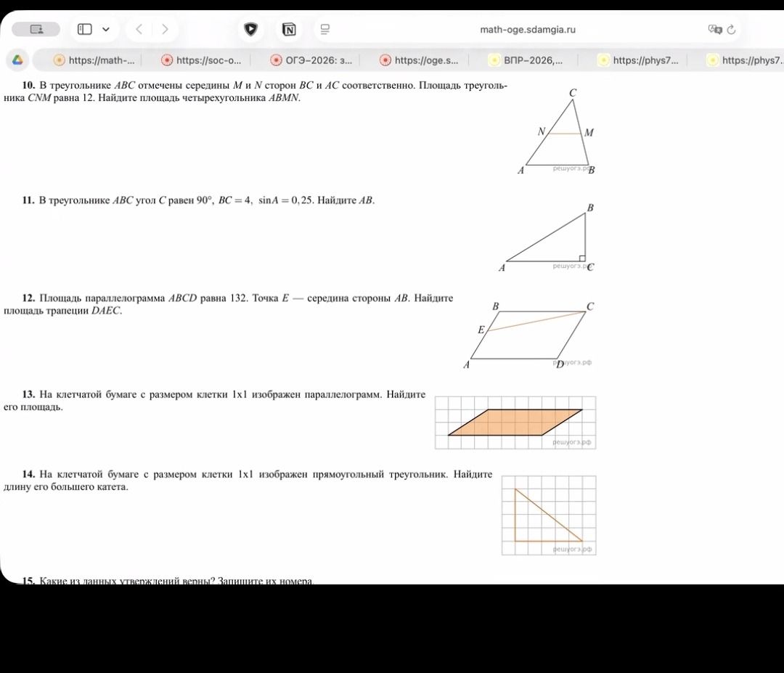Click the reader view icon
Image resolution: width=784 pixels, height=673 pixels.
325,29
